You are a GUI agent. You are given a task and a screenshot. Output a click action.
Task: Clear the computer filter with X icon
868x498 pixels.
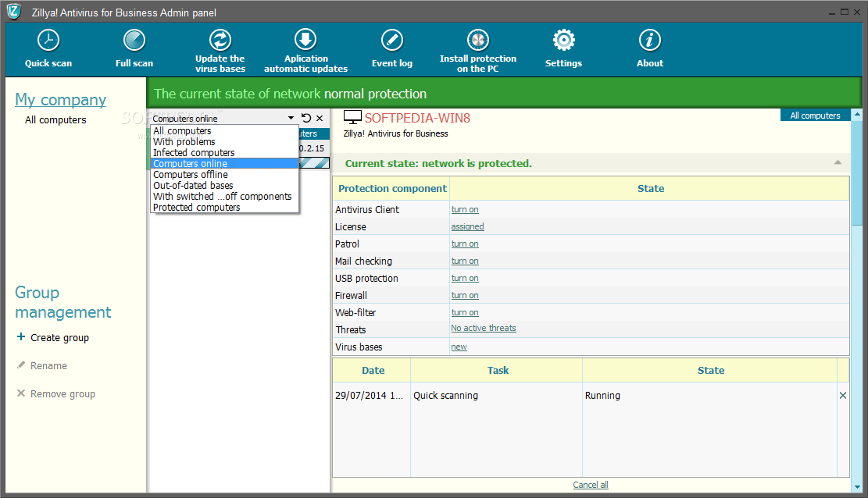(320, 118)
